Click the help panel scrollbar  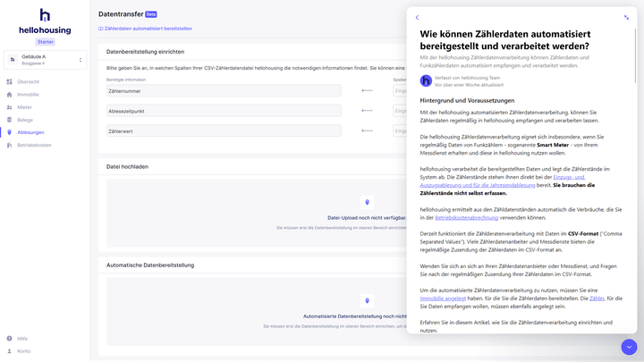[635, 55]
